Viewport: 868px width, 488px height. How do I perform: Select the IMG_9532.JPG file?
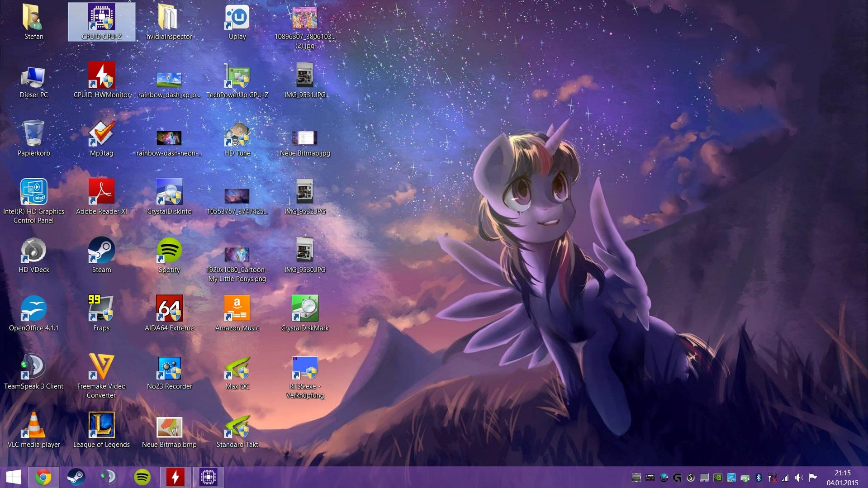coord(305,198)
